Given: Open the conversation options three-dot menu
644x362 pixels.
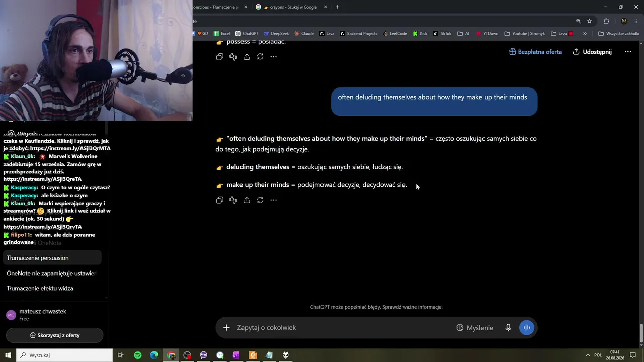Looking at the screenshot, I should pyautogui.click(x=628, y=52).
